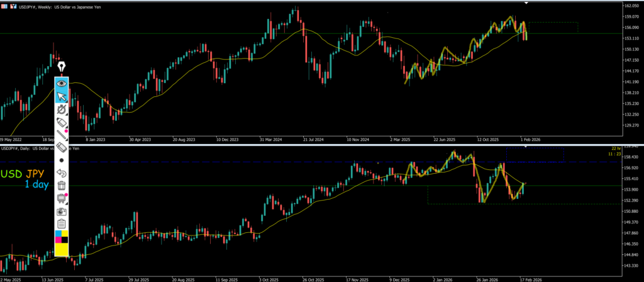The image size is (644, 282).
Task: Pick the cyan color swatch
Action: point(58,234)
